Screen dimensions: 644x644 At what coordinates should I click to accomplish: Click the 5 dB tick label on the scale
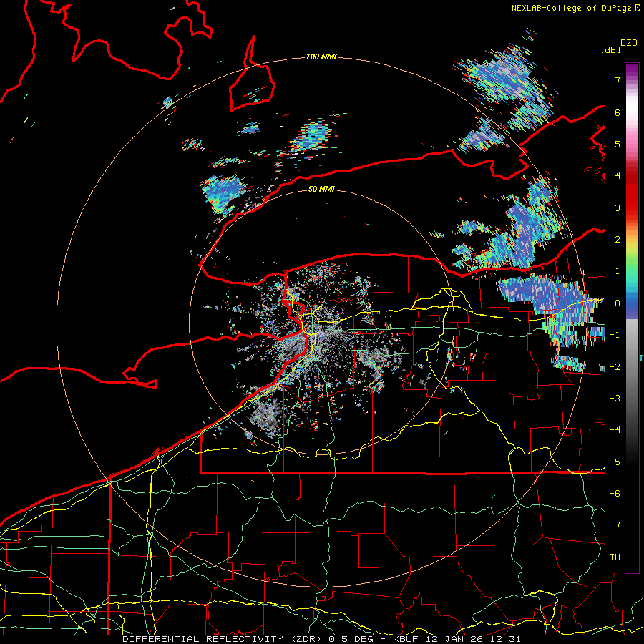[618, 144]
